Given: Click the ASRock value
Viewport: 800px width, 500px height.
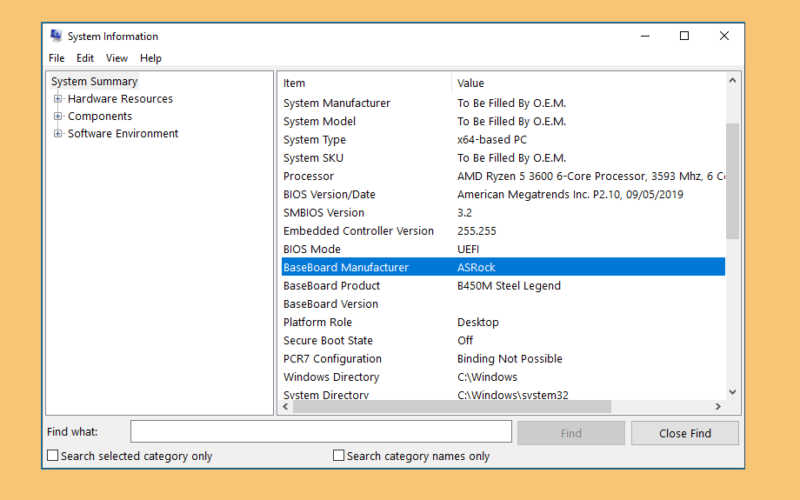Looking at the screenshot, I should click(476, 267).
